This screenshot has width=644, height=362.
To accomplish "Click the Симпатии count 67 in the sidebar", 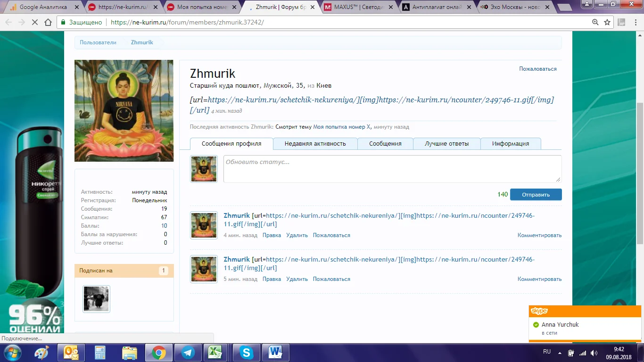I will [164, 217].
